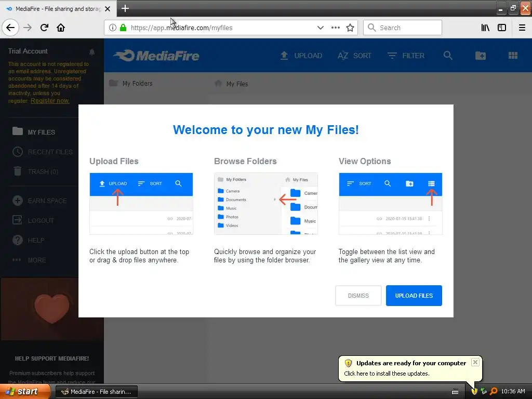
Task: Open TRASH (0) in the sidebar
Action: tap(35, 171)
